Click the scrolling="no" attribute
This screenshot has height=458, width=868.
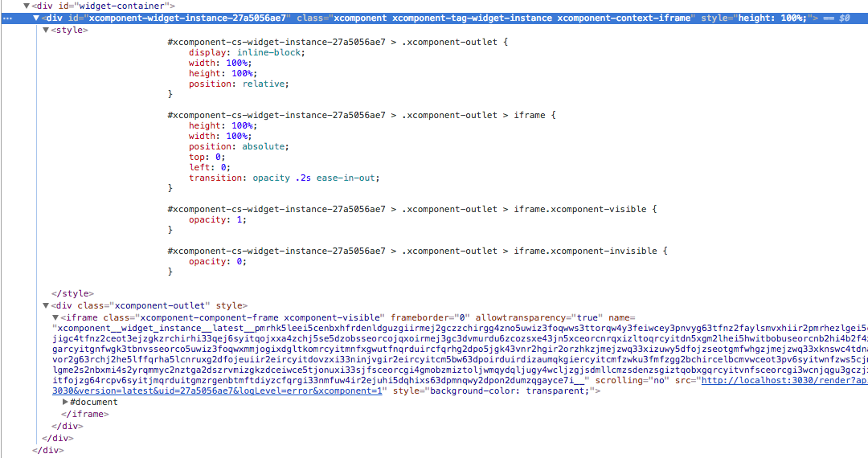click(633, 381)
